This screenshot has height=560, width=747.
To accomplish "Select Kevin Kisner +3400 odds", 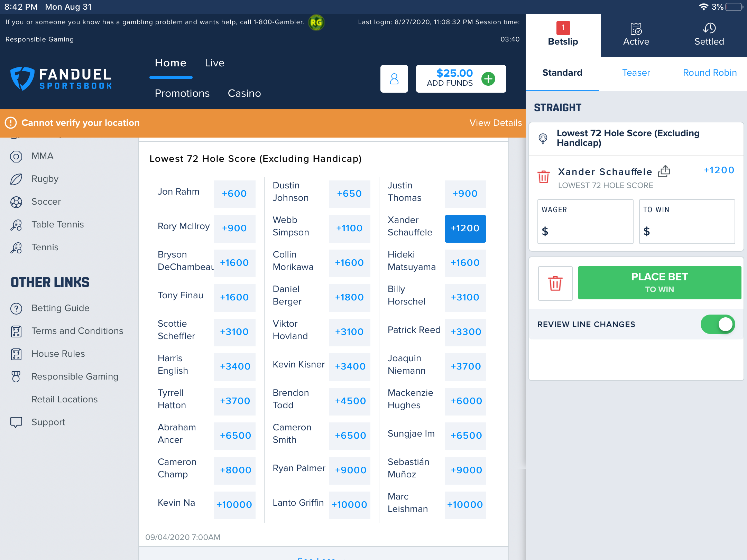I will pyautogui.click(x=349, y=367).
